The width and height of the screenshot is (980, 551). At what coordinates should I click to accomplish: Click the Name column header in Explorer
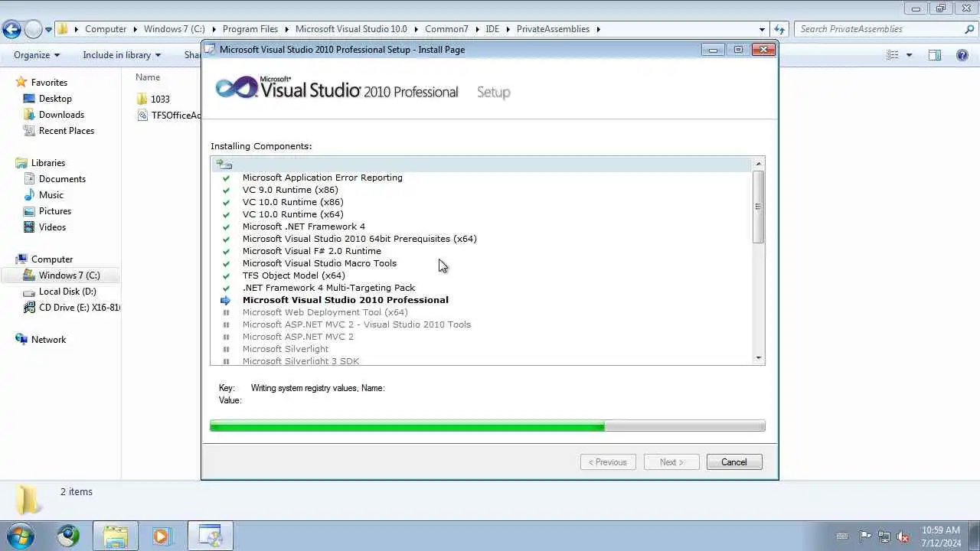pyautogui.click(x=148, y=77)
